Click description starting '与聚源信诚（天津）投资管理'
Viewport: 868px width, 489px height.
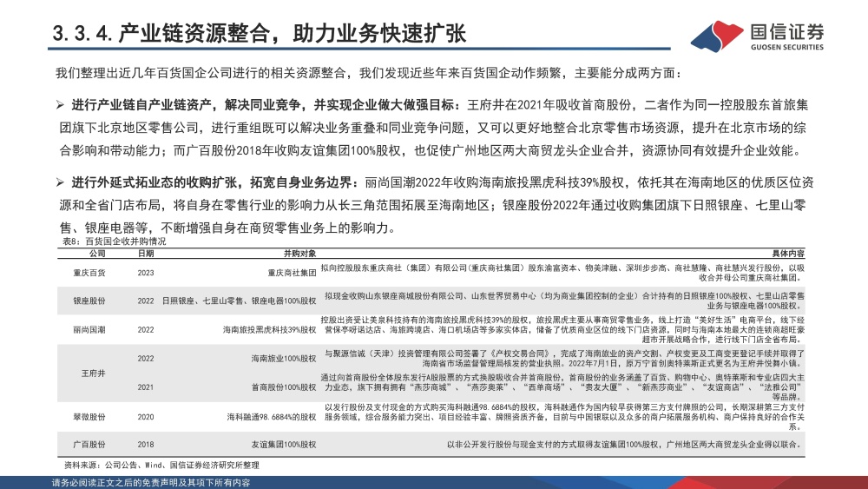point(564,359)
